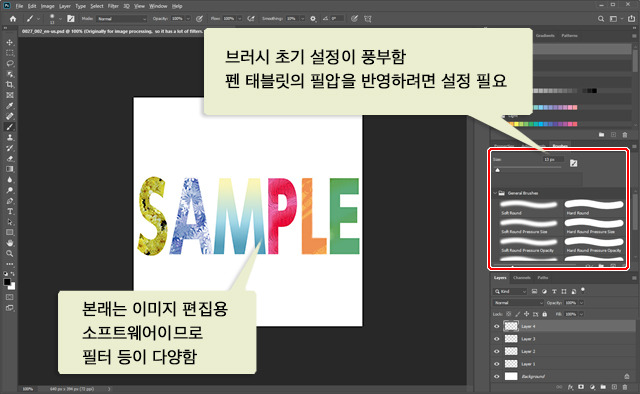Select the Frame tool
This screenshot has height=394, width=640.
click(x=10, y=95)
